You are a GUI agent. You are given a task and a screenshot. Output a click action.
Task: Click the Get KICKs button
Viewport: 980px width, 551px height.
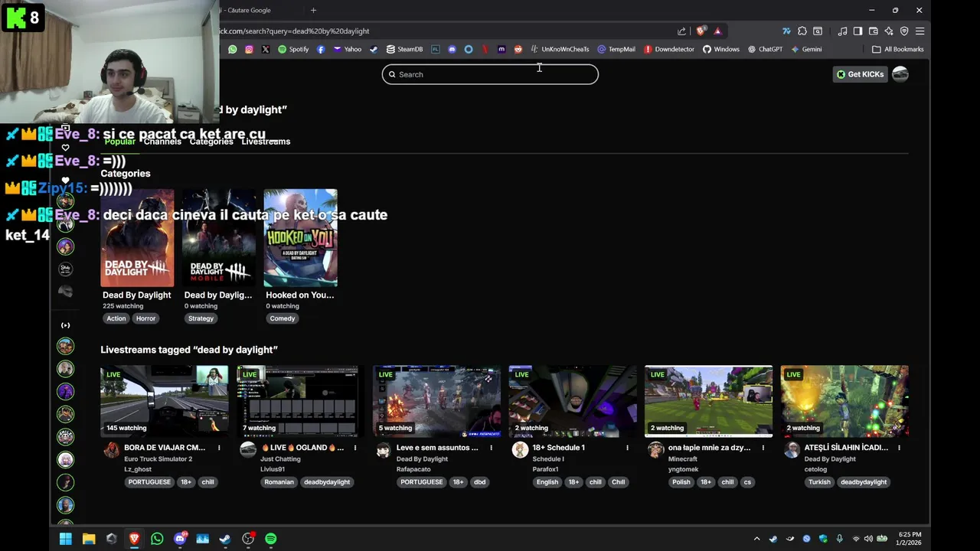point(861,74)
